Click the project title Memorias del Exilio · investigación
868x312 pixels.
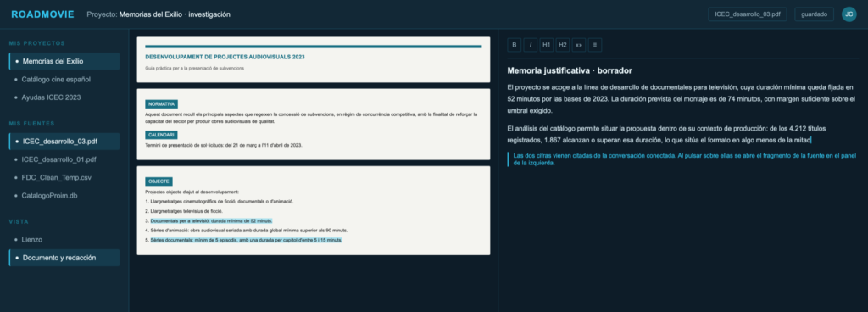coord(175,14)
